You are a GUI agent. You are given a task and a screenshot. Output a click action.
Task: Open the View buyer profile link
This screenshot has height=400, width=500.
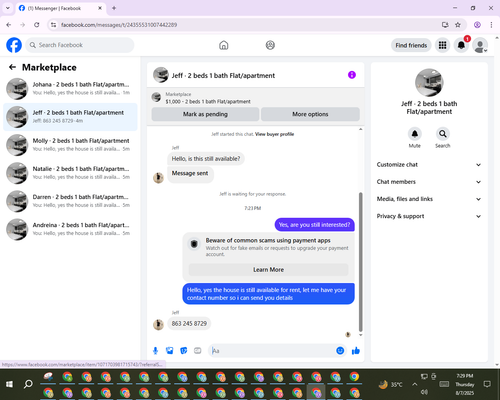274,134
